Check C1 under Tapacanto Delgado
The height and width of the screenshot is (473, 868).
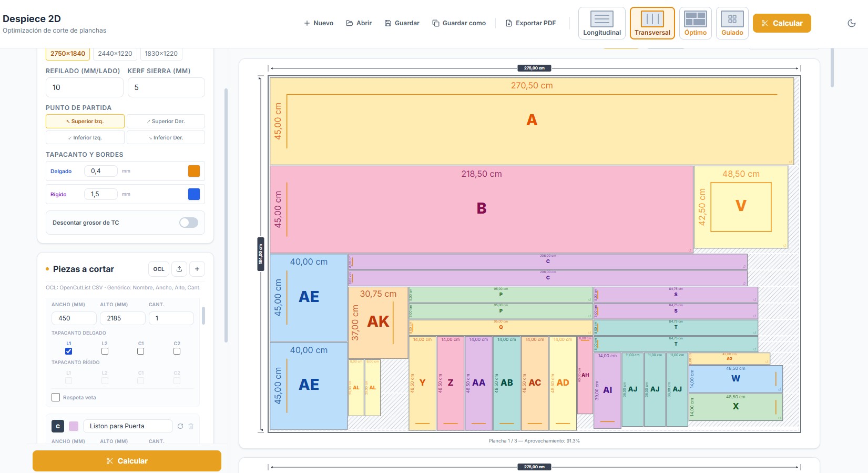pos(140,351)
